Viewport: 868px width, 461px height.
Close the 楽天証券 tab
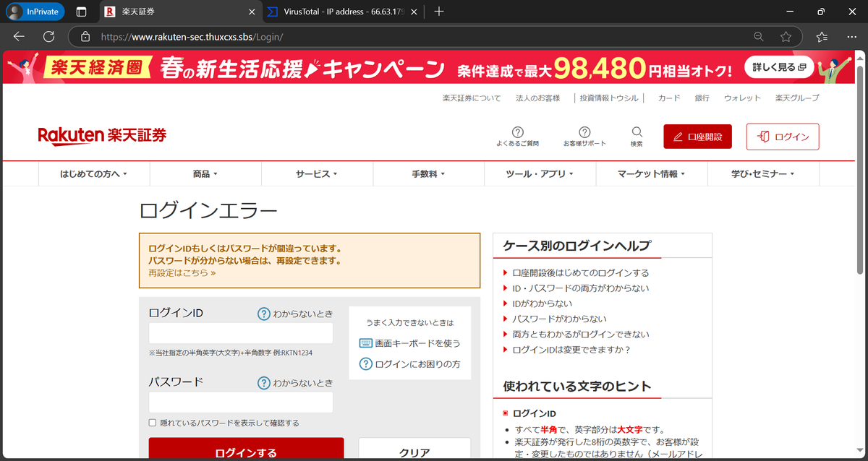click(251, 12)
